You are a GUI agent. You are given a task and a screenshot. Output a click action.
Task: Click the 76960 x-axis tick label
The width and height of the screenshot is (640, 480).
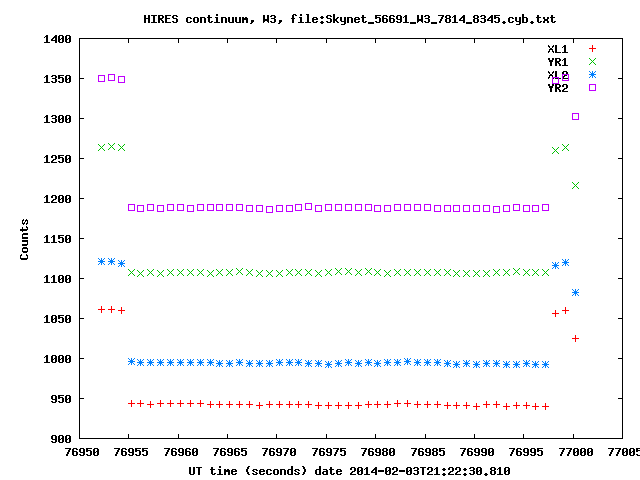click(181, 452)
